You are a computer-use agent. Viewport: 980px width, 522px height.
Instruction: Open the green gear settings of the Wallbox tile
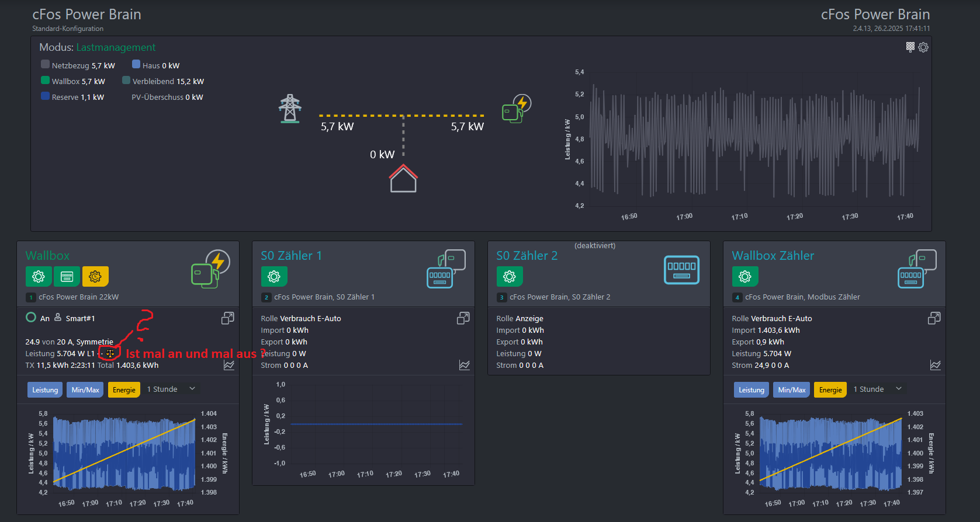pyautogui.click(x=39, y=276)
